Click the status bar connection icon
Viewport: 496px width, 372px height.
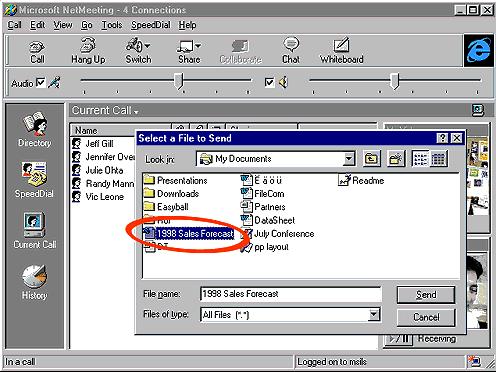pos(474,361)
